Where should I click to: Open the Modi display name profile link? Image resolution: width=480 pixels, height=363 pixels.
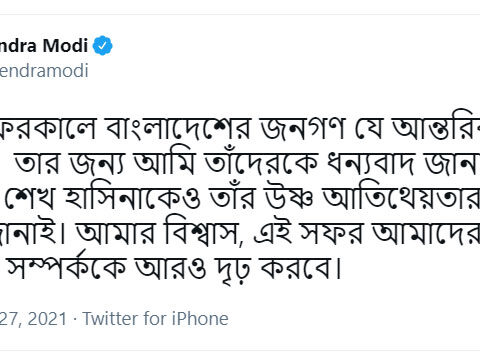tap(44, 45)
